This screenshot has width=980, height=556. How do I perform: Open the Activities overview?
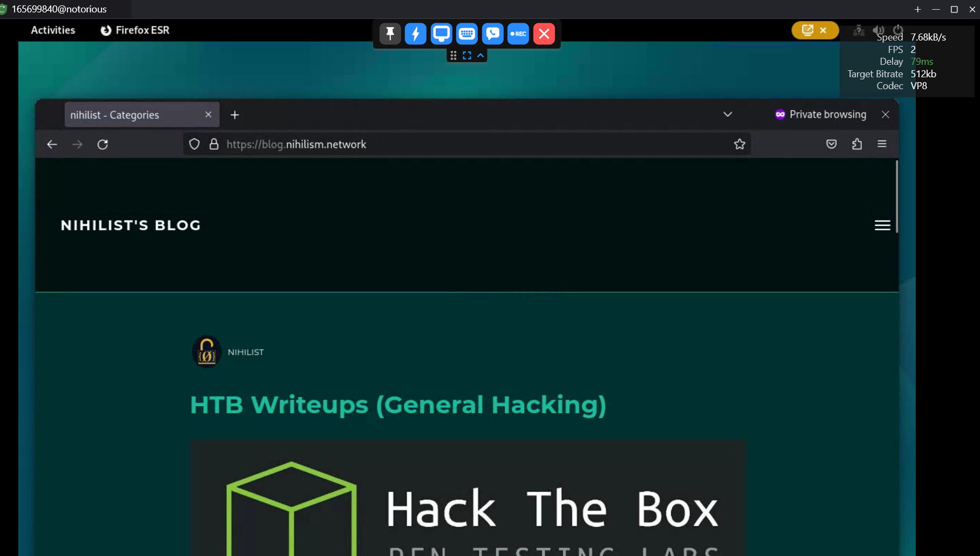click(x=53, y=30)
